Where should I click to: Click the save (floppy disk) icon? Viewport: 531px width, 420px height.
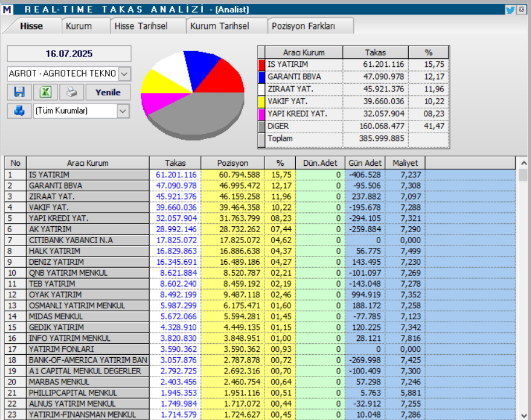tap(19, 92)
